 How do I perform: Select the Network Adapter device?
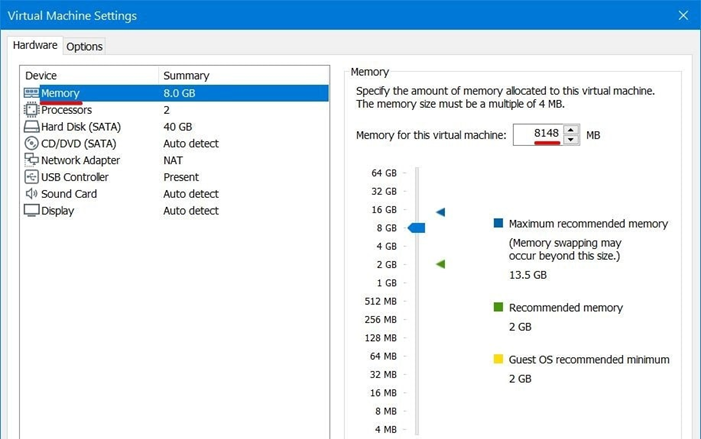175,160
